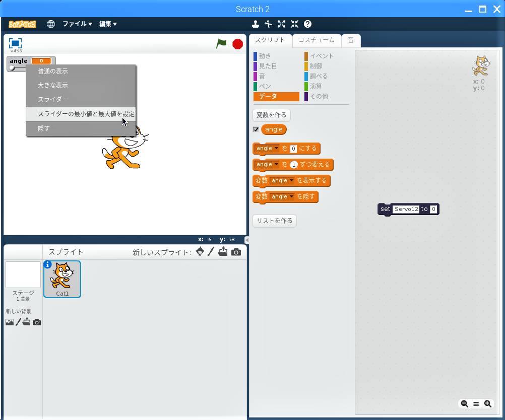Click 変数を作る button
This screenshot has height=420, width=505.
272,115
